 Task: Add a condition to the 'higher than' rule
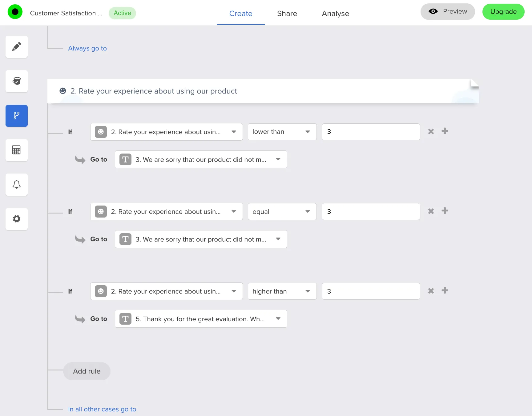click(x=445, y=291)
